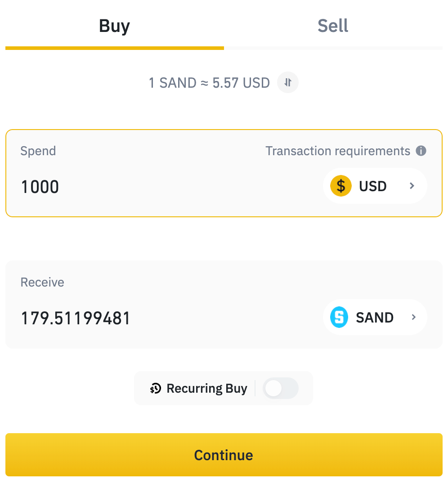The image size is (448, 484).
Task: Switch to the Buy tab
Action: coord(114,26)
